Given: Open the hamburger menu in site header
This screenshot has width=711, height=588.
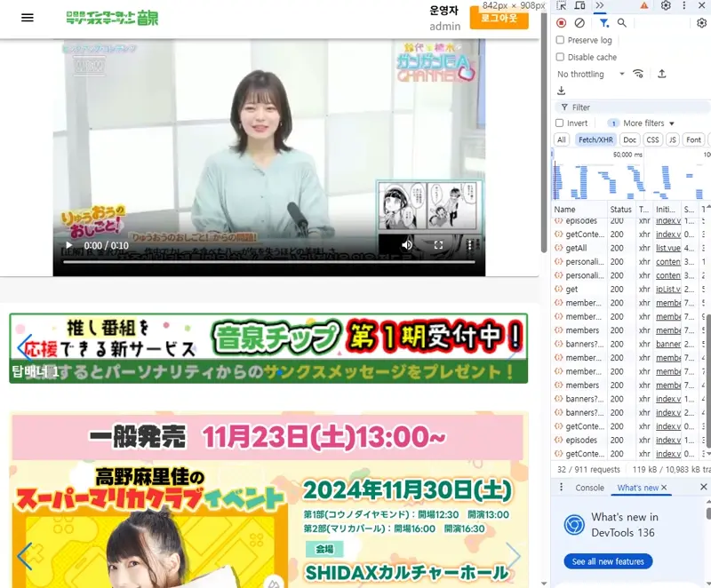Looking at the screenshot, I should 27,18.
